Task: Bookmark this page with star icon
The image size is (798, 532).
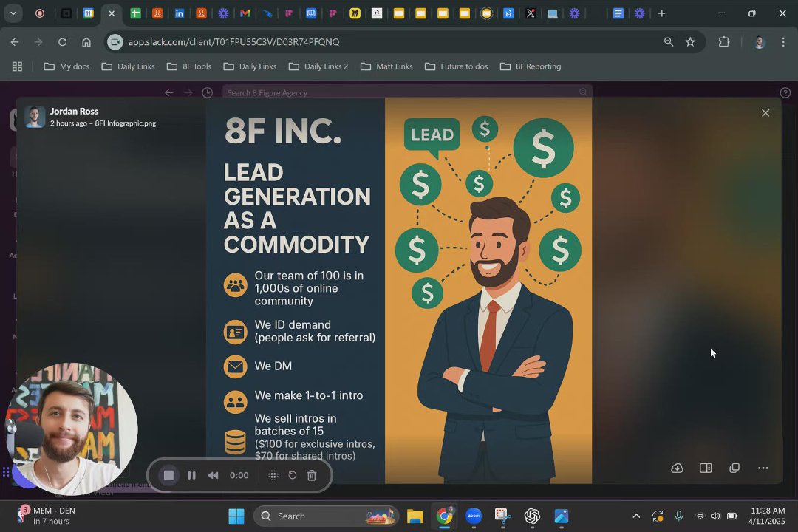Action: pos(690,41)
